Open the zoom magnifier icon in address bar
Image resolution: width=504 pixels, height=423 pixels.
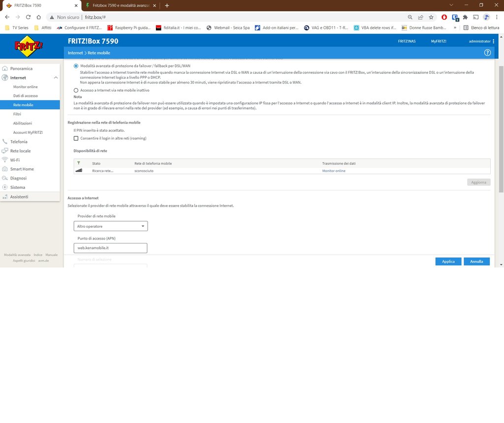410,17
